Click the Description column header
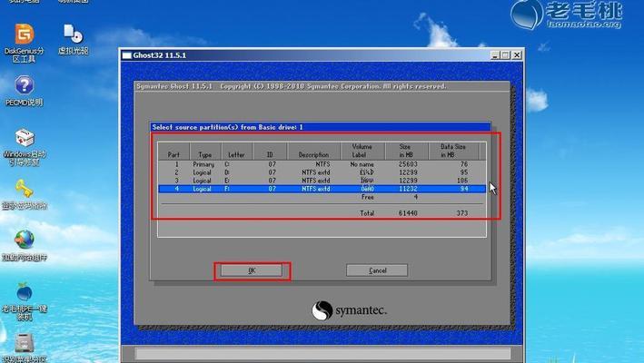 coord(313,151)
